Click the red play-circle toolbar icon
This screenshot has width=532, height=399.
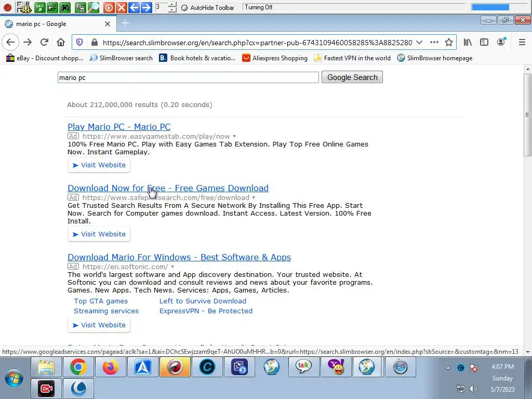109,7
